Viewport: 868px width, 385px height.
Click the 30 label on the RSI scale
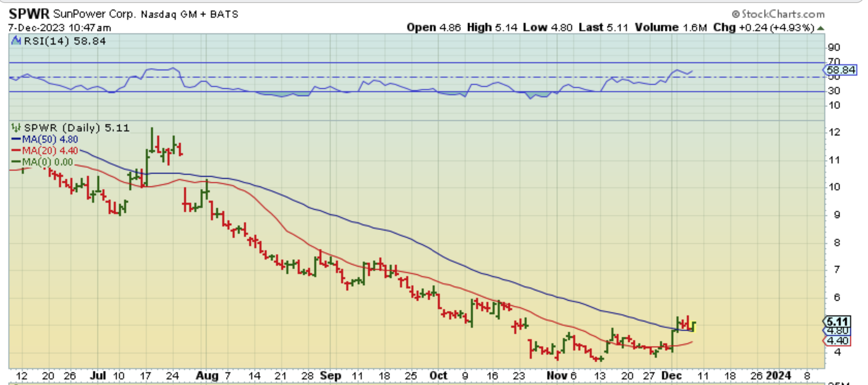(x=834, y=90)
